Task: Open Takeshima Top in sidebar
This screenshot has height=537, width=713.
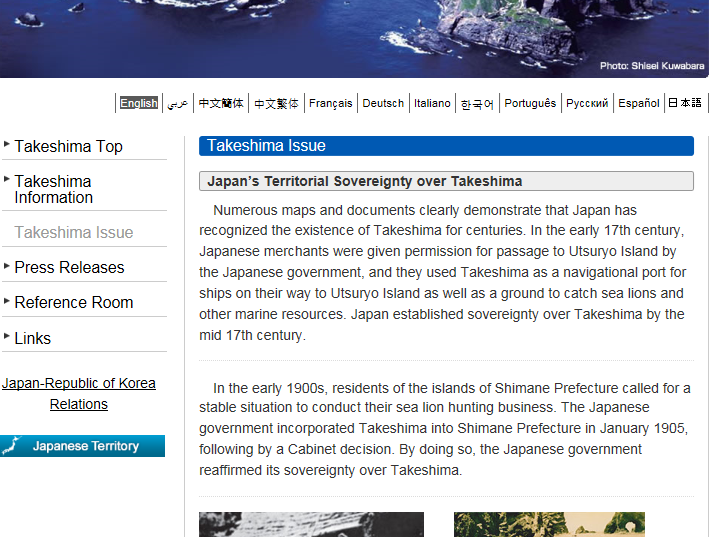Action: coord(68,146)
